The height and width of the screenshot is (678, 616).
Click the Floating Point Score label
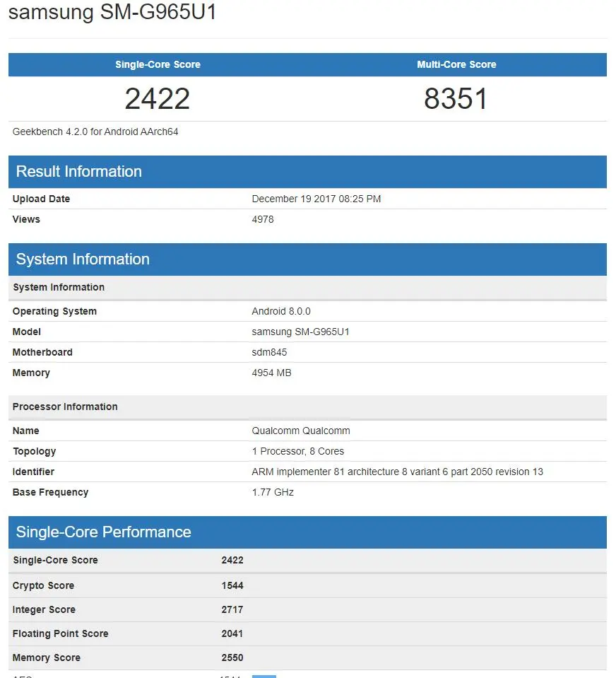tap(61, 634)
